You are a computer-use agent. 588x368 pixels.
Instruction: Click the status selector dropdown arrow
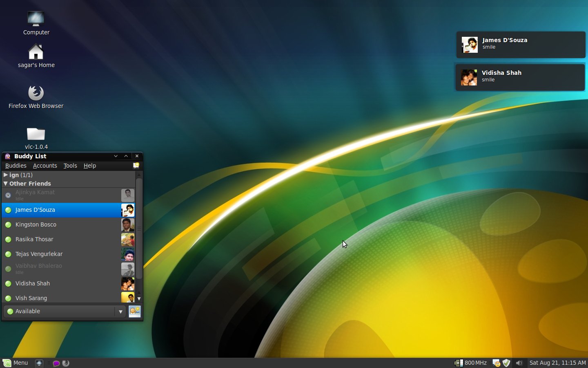120,312
